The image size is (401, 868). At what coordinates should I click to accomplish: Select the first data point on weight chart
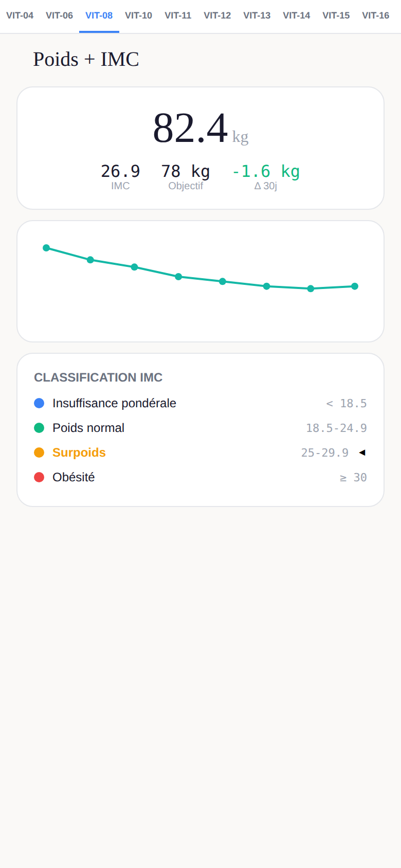46,248
